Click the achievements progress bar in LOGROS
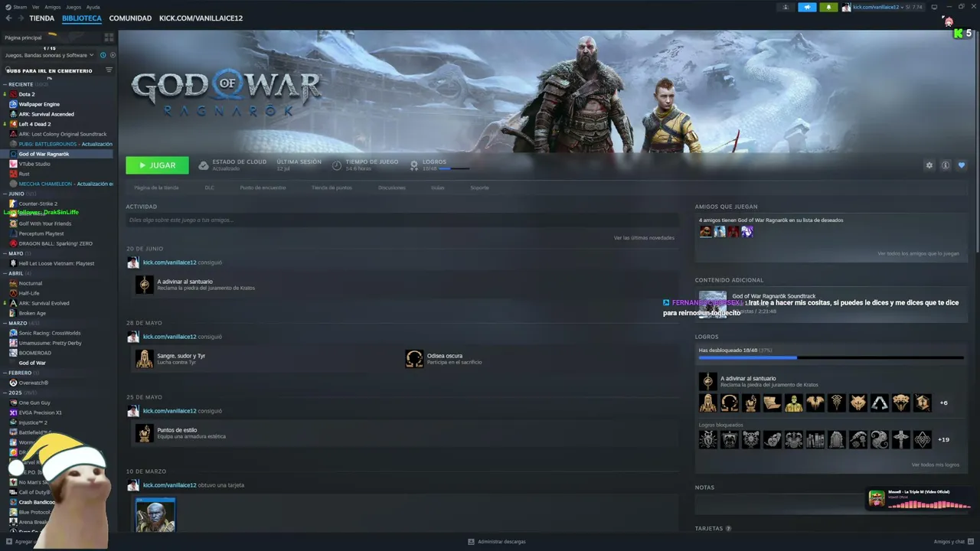 (x=831, y=357)
